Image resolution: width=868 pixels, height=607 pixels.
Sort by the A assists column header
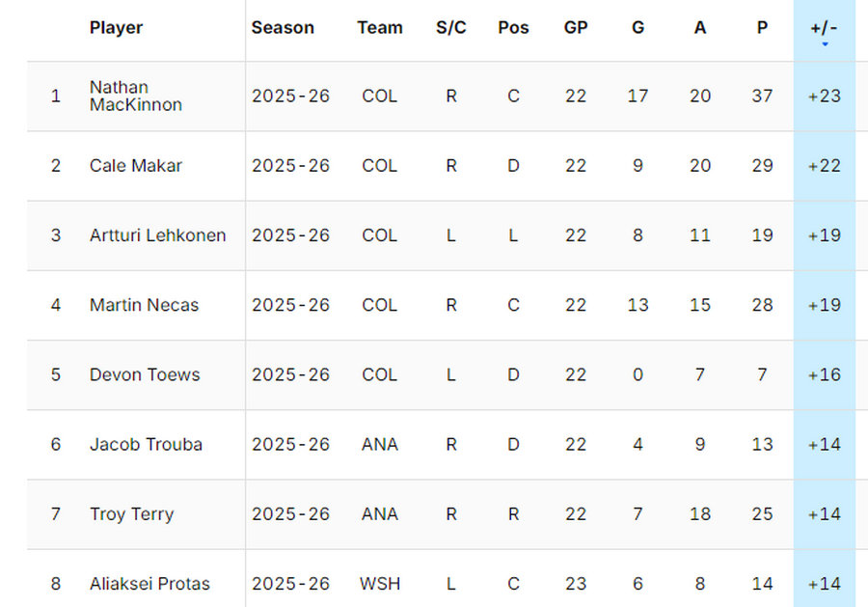pyautogui.click(x=700, y=28)
